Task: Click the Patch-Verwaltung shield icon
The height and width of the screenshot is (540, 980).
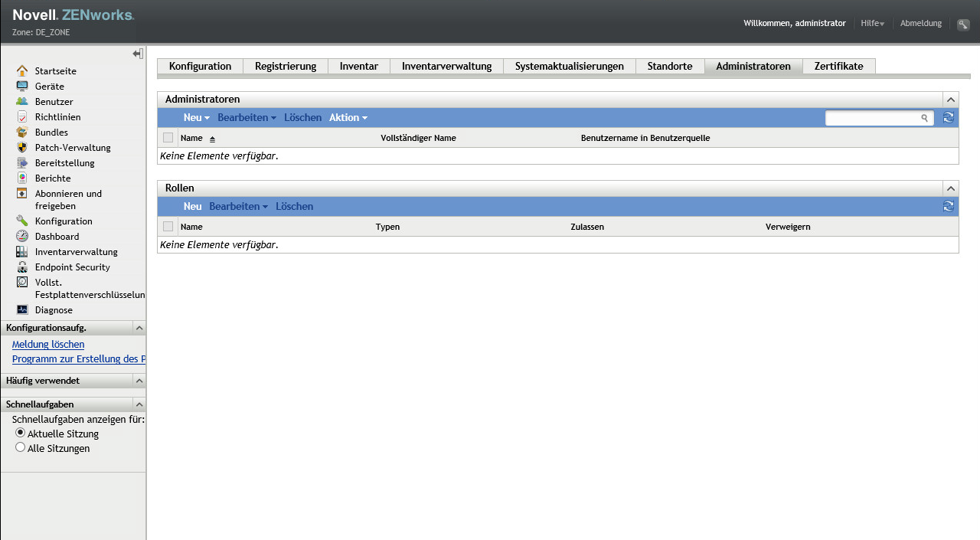Action: 22,147
